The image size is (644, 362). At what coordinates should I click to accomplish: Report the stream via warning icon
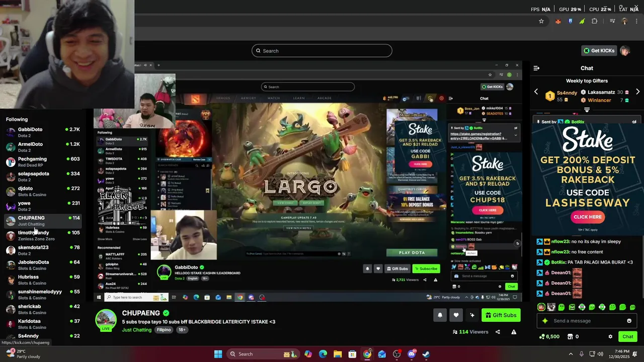(x=514, y=332)
